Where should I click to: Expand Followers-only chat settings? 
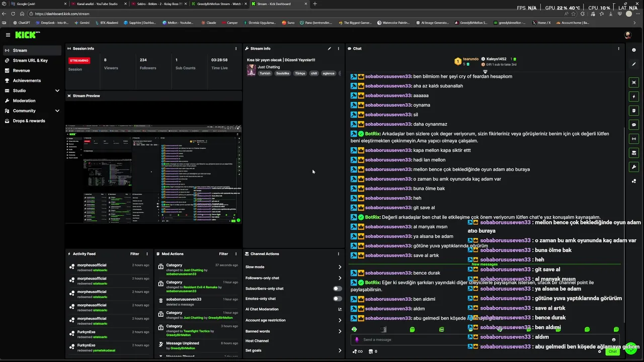[340, 278]
